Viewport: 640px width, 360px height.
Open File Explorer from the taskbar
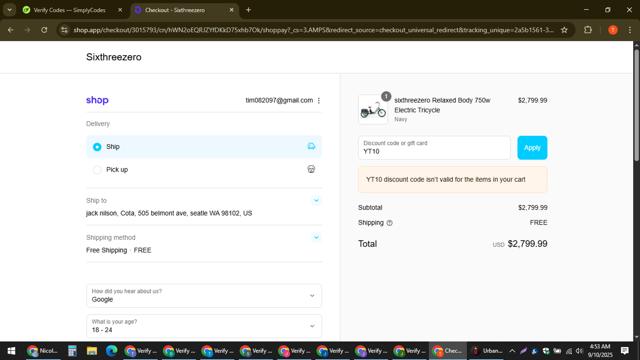pos(92,351)
